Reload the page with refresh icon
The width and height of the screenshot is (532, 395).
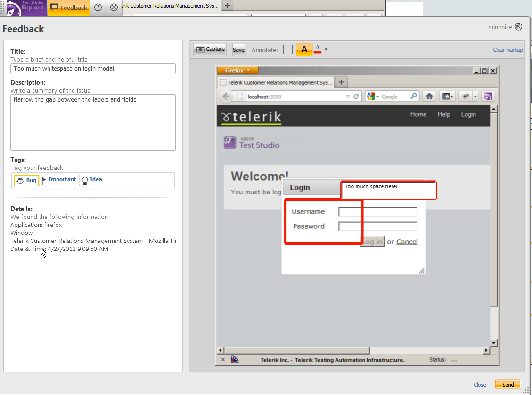[356, 97]
